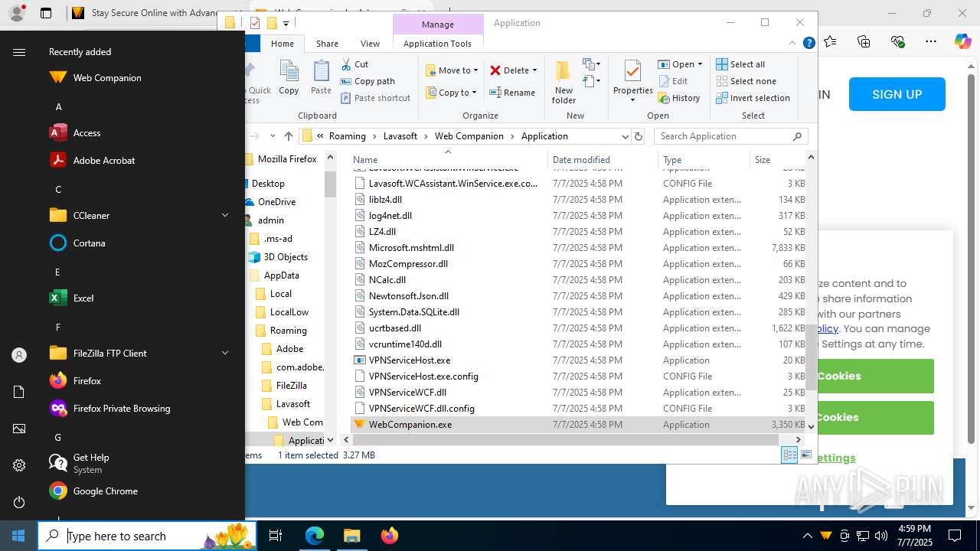Open Share ribbon tab
Image resolution: width=980 pixels, height=551 pixels.
[x=327, y=44]
